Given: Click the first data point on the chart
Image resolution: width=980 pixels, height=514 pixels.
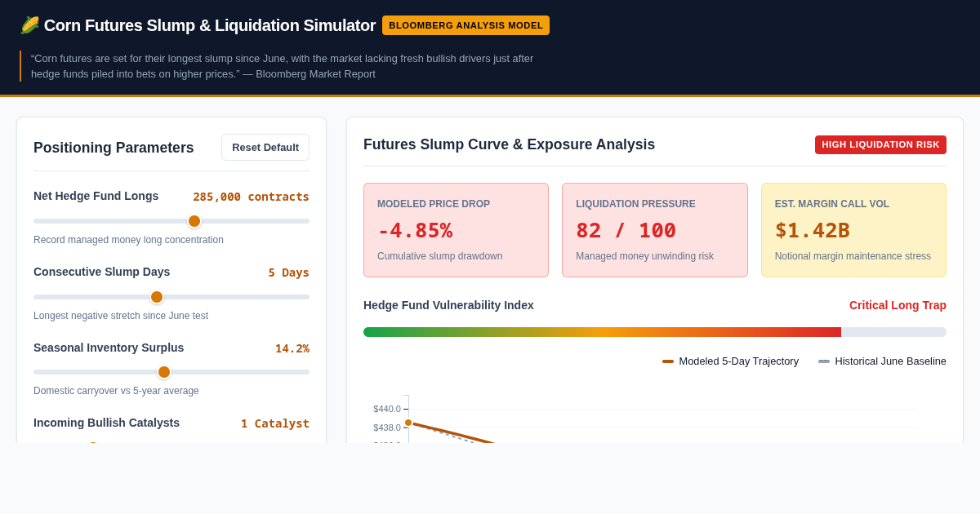Looking at the screenshot, I should click(x=408, y=423).
